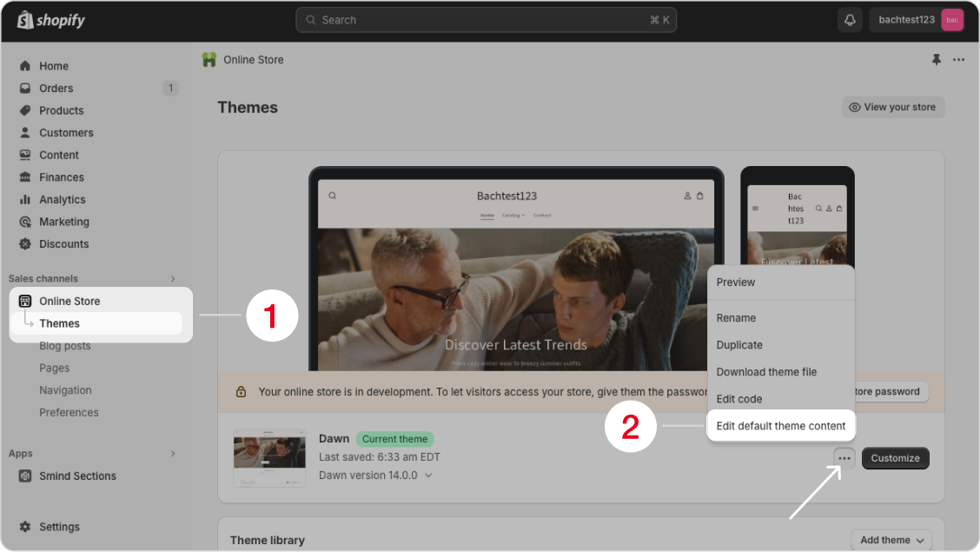Image resolution: width=980 pixels, height=552 pixels.
Task: Choose Duplicate from the theme menu
Action: pos(739,345)
